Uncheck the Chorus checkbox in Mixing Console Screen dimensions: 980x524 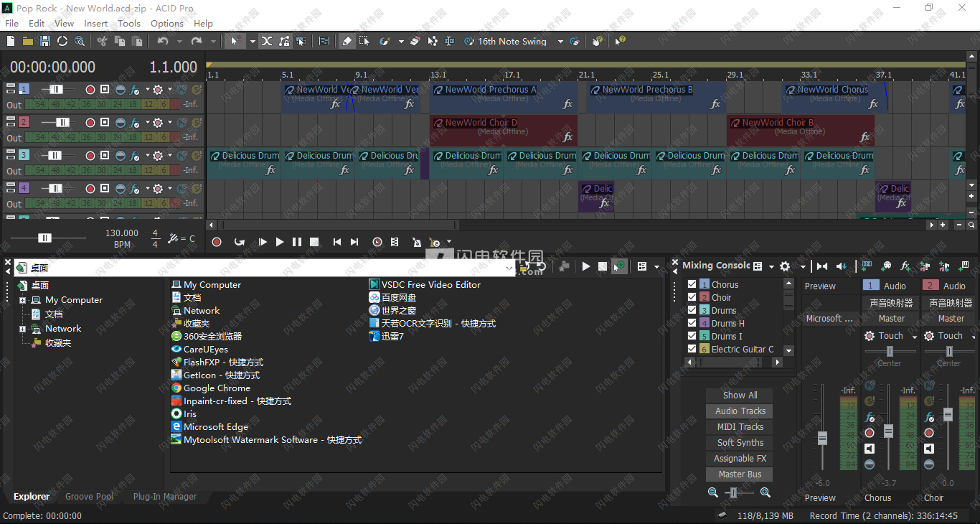(x=692, y=284)
